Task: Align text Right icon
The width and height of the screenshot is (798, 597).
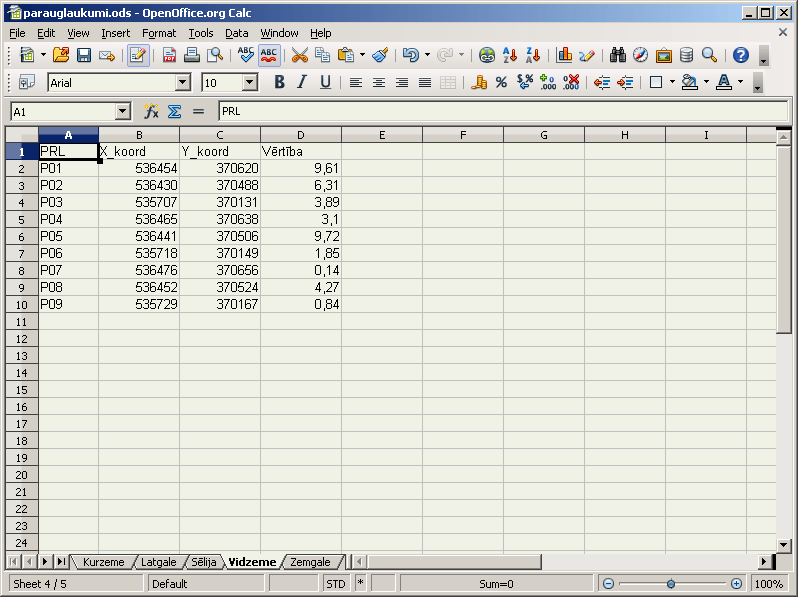Action: pos(402,82)
